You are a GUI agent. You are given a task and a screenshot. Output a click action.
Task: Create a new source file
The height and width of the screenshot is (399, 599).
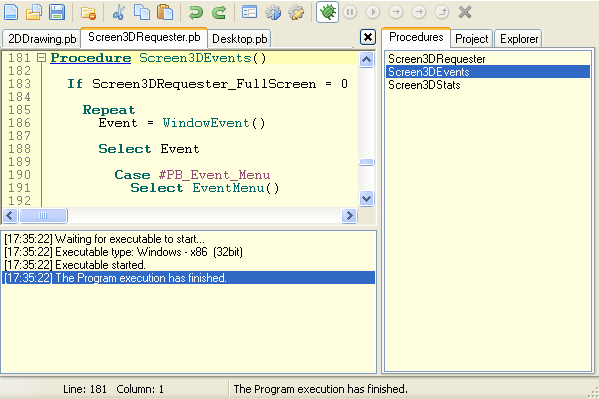click(x=11, y=12)
